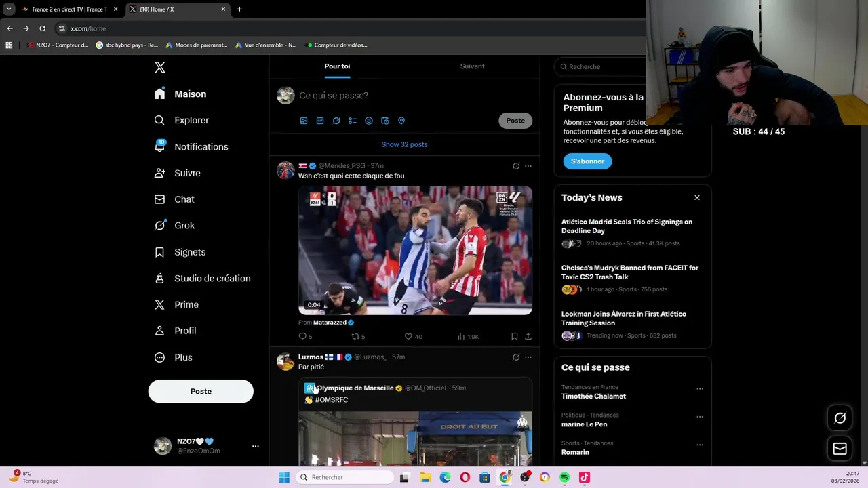Open floating messages envelope button
Viewport: 868px width, 488px height.
[x=840, y=449]
